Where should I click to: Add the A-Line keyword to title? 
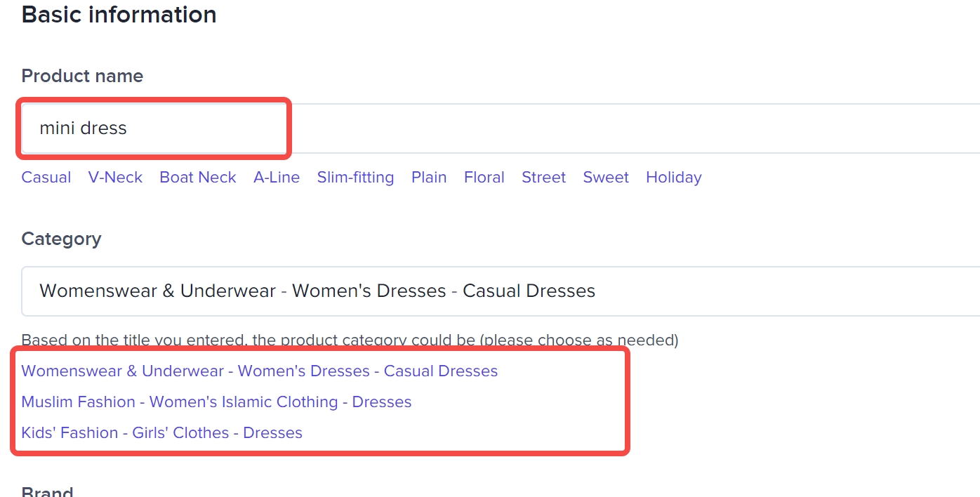point(277,178)
